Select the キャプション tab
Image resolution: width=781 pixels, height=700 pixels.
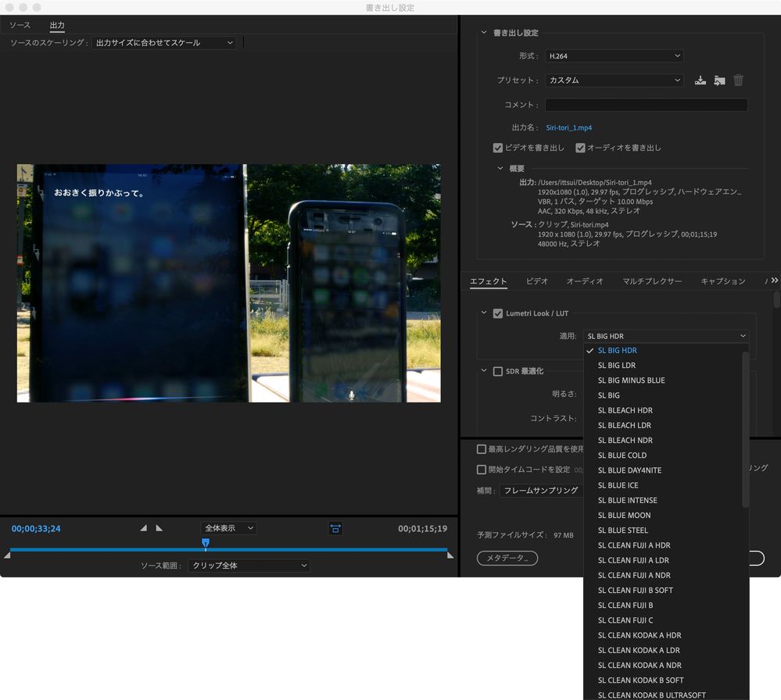[x=722, y=281]
